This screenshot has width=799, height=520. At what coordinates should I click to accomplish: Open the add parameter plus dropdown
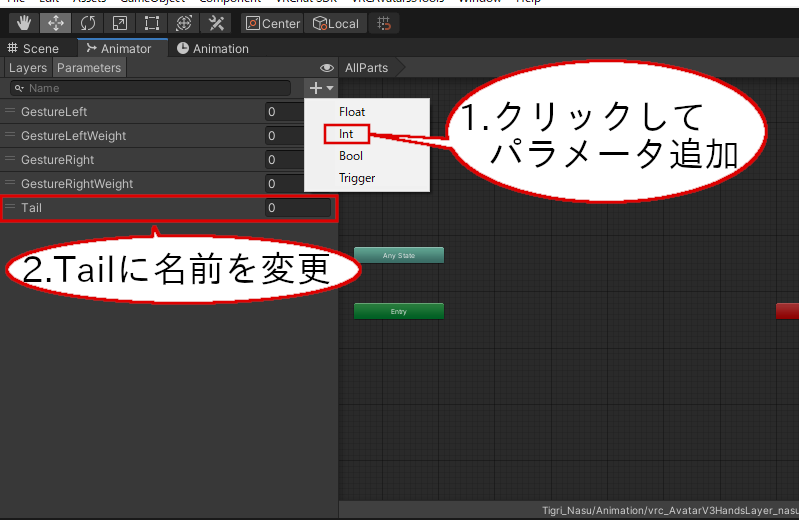(x=321, y=88)
